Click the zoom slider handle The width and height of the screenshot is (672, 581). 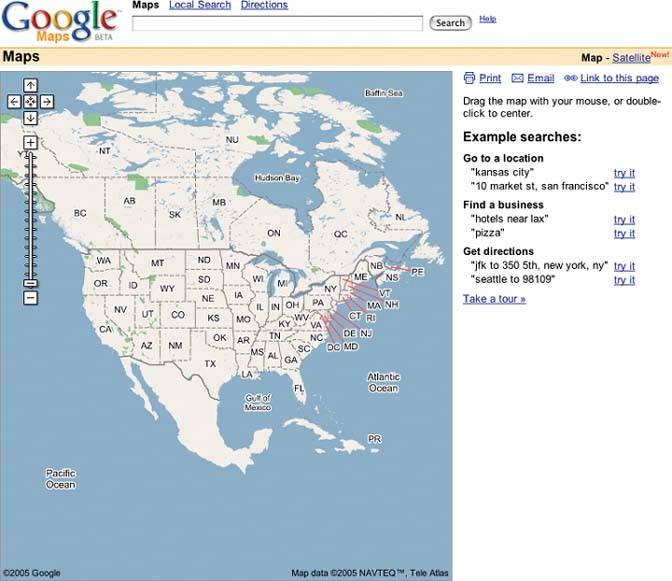click(x=30, y=283)
